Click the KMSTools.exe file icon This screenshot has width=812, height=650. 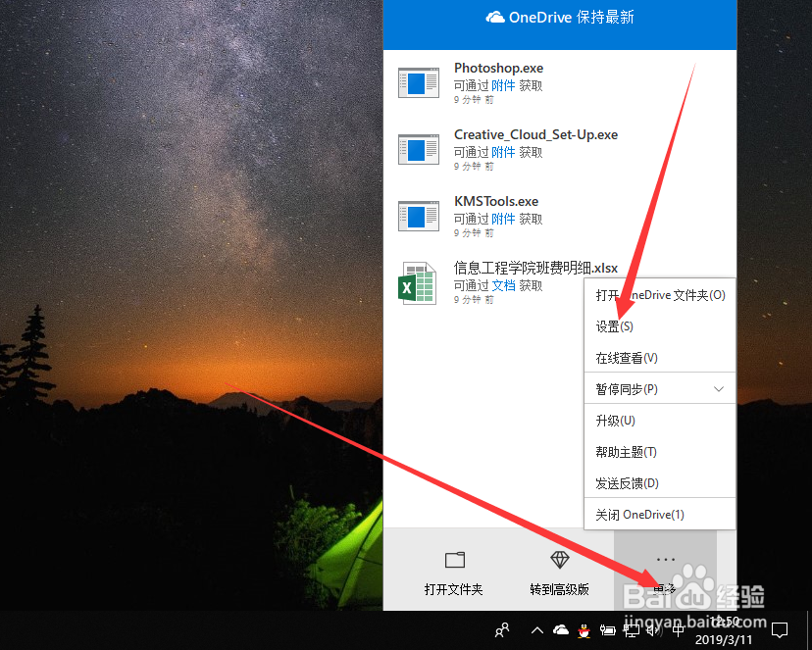(x=419, y=216)
